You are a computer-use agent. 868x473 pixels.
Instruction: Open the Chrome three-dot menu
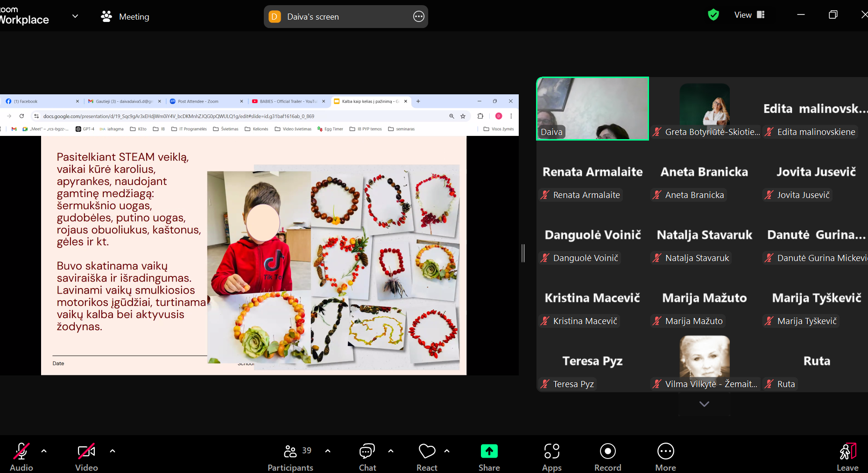pos(511,116)
